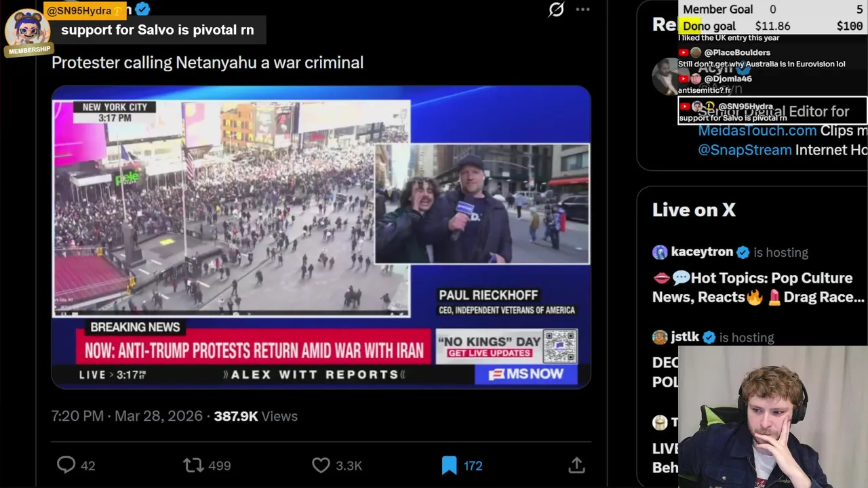Click the Dono goal progress bar

[773, 26]
